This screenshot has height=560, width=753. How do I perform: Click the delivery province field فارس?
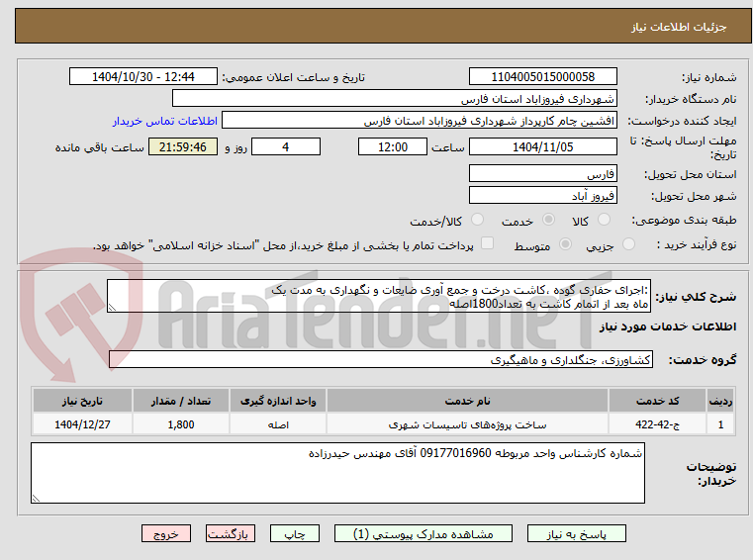(542, 174)
